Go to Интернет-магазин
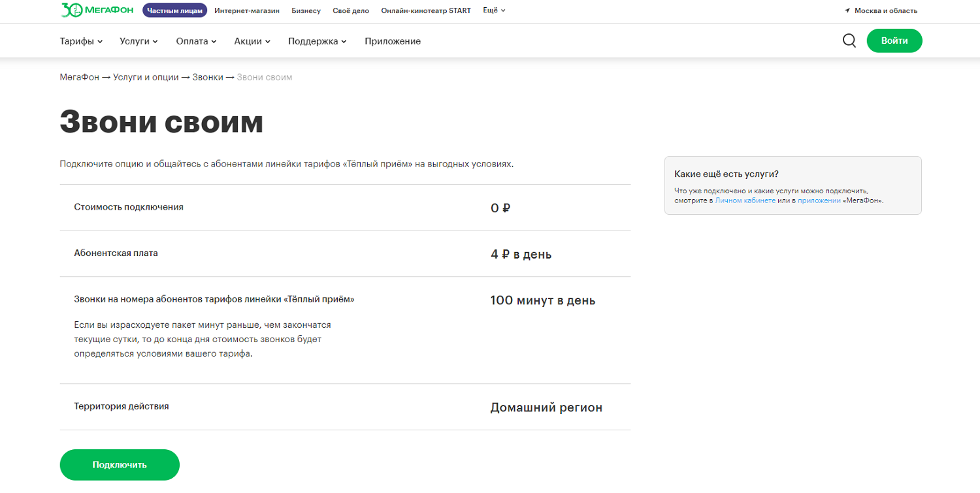Image resolution: width=980 pixels, height=493 pixels. click(x=246, y=10)
